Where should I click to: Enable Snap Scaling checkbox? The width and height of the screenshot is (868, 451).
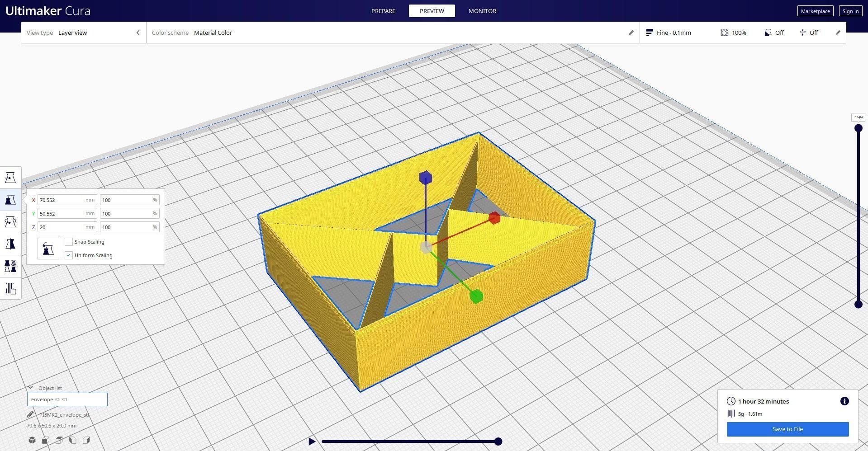click(x=69, y=242)
